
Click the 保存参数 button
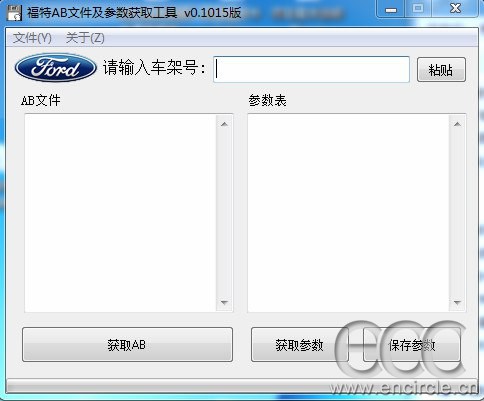point(412,345)
